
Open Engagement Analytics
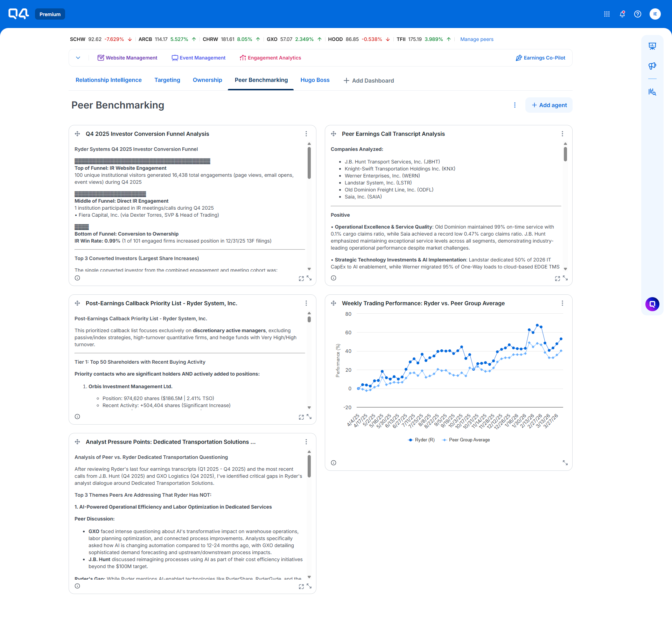coord(270,58)
